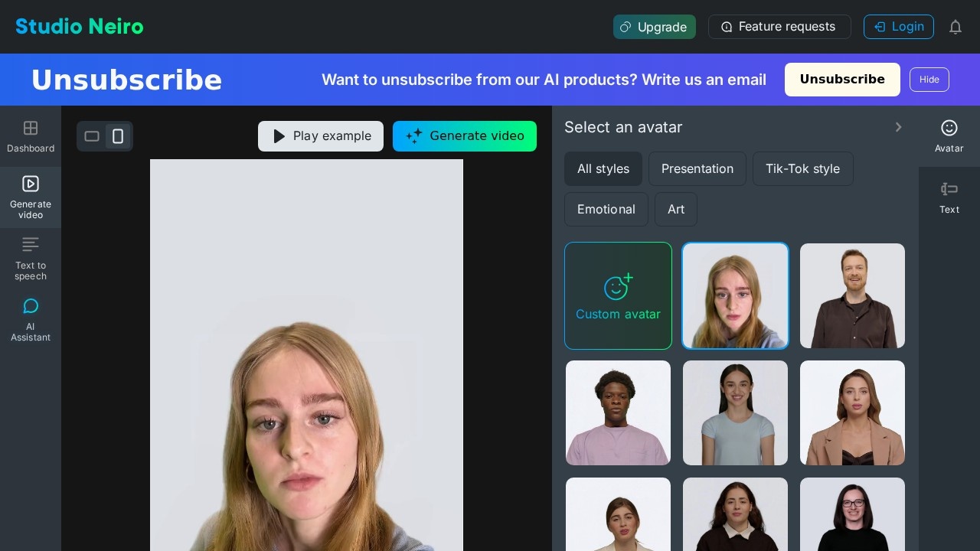Select the woman with glasses avatar
Screen dimensions: 980x551
(x=852, y=514)
